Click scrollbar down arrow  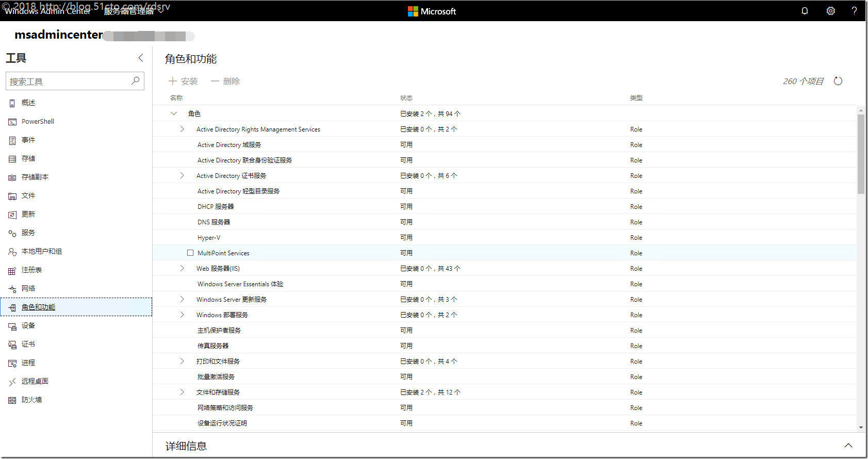[861, 428]
